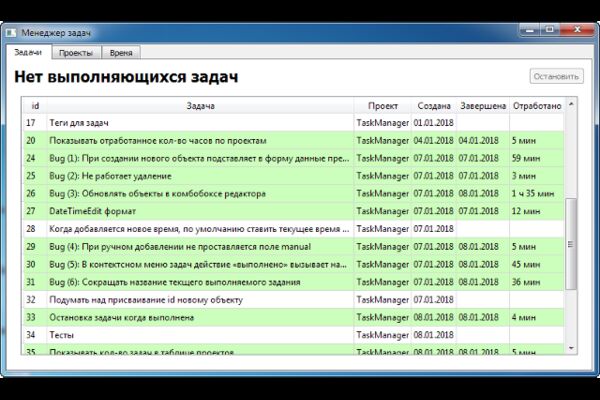600x400 pixels.
Task: Select 'Остановка задачи когда выполнена'
Action: [293, 317]
